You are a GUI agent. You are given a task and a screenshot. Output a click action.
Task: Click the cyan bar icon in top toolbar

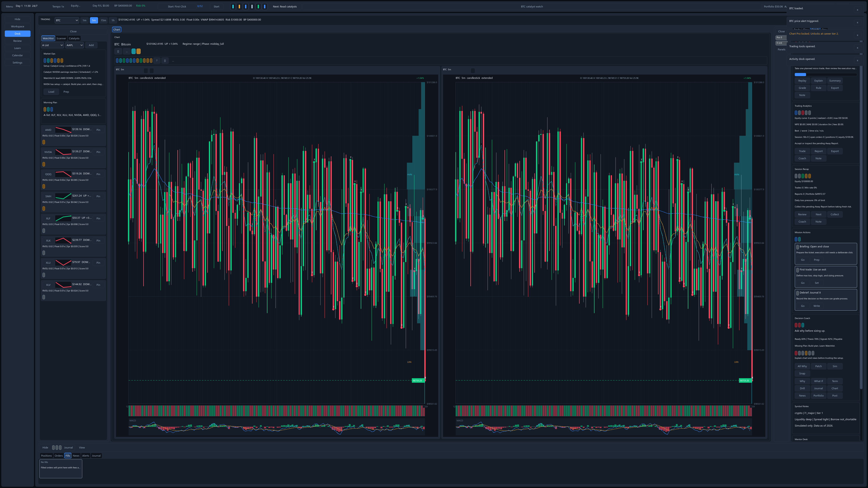(233, 6)
